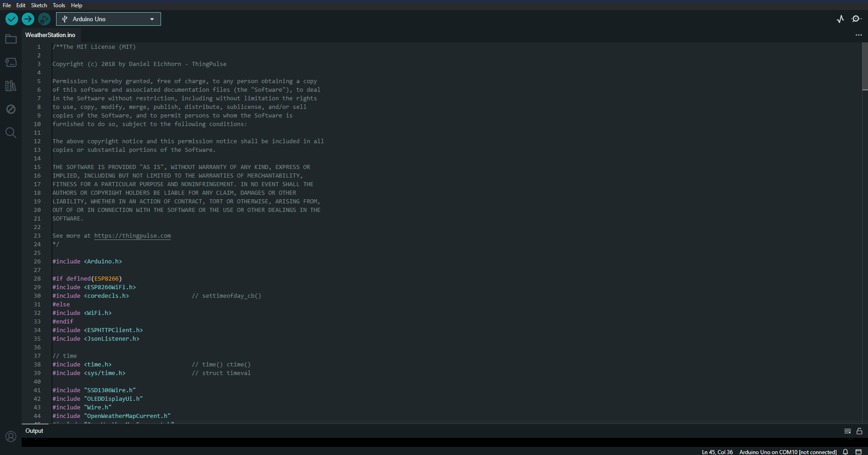Image resolution: width=868 pixels, height=455 pixels.
Task: Click on ESP8266 in #if defined line
Action: [x=106, y=279]
